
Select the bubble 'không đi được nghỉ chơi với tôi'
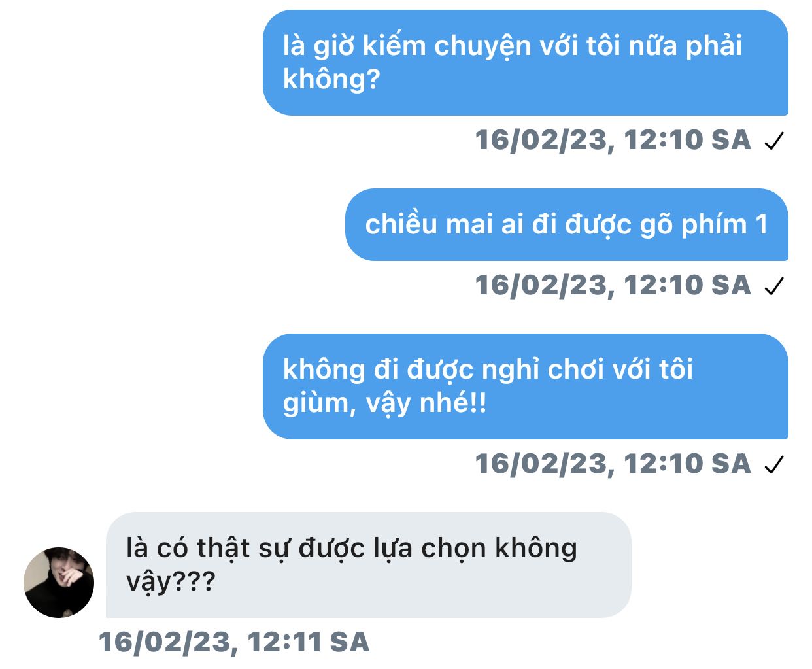click(526, 386)
